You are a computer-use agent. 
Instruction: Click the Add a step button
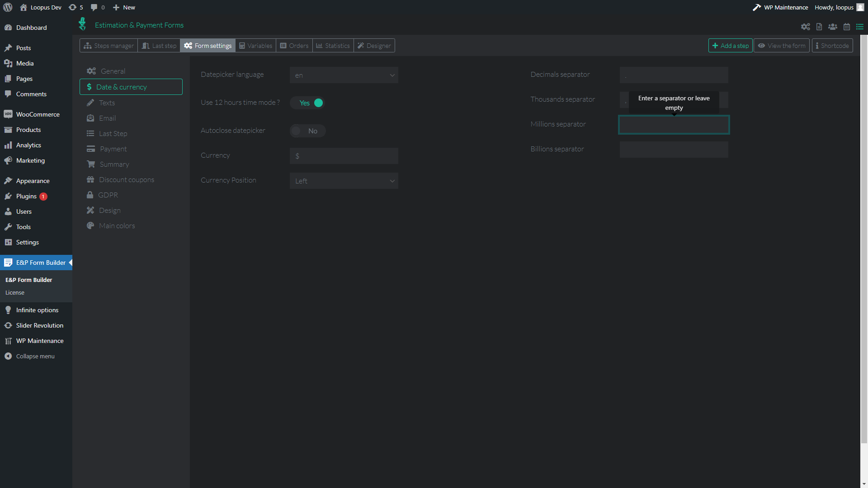[x=730, y=46]
